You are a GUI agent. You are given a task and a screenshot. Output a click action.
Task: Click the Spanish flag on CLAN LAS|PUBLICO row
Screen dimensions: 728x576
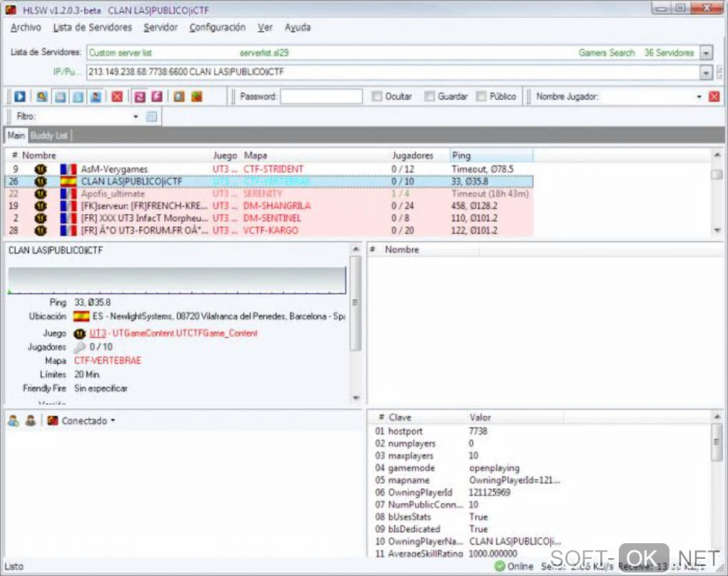point(69,181)
